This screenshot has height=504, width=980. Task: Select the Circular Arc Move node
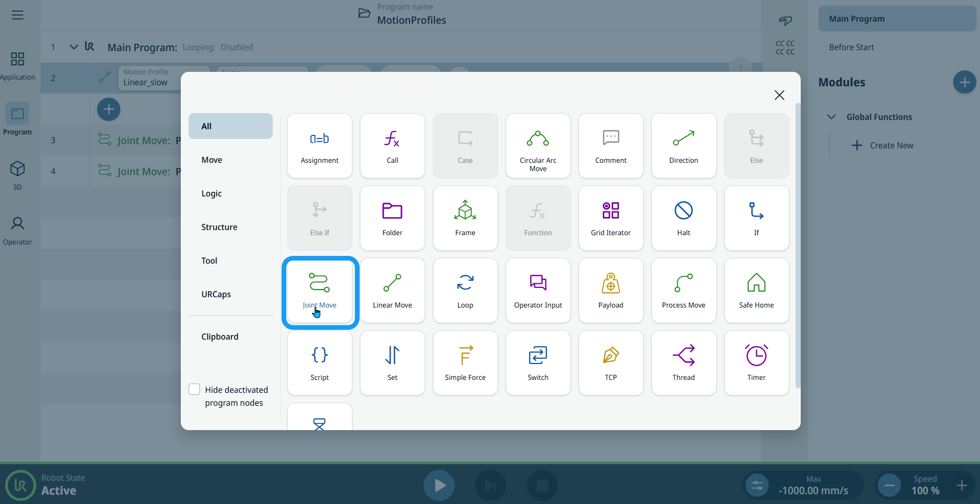(538, 146)
